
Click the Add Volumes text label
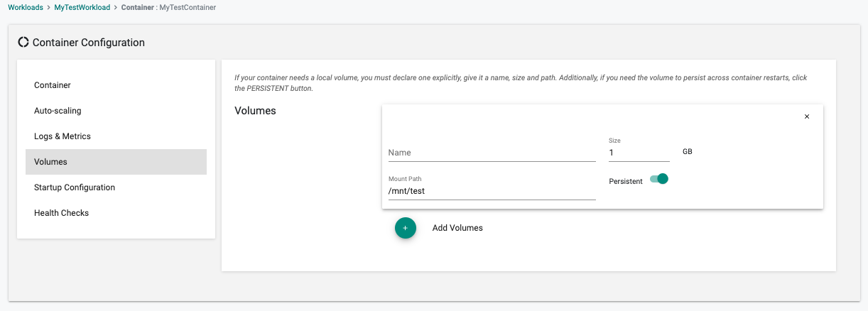pyautogui.click(x=457, y=228)
